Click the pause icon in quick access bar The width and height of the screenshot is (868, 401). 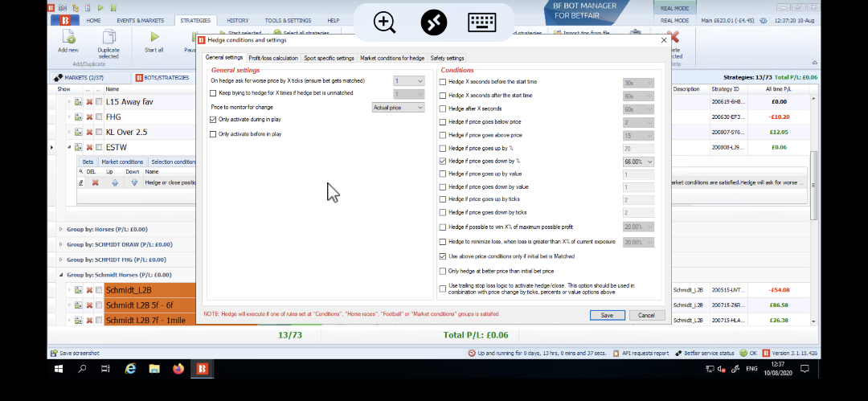point(113,8)
